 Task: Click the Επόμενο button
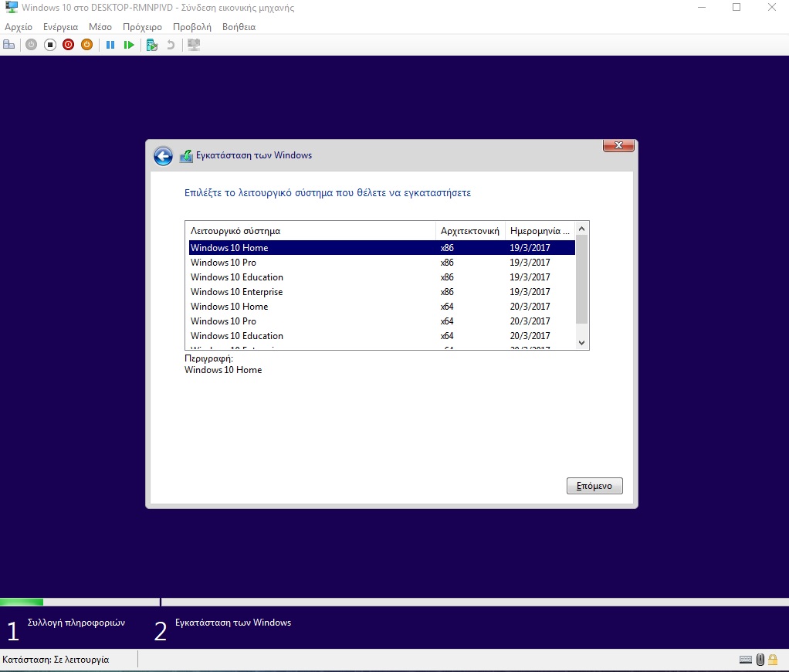point(594,486)
